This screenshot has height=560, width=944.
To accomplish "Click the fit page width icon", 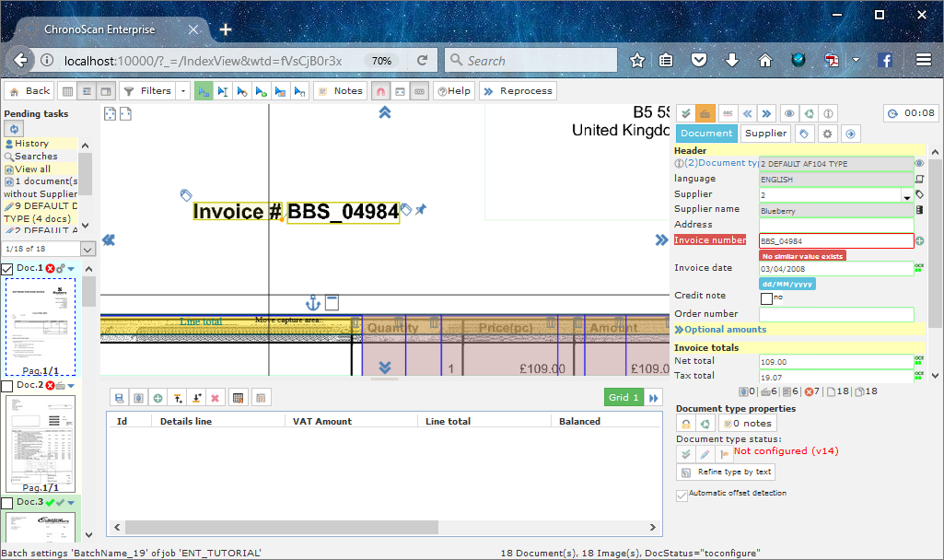I will [x=125, y=114].
